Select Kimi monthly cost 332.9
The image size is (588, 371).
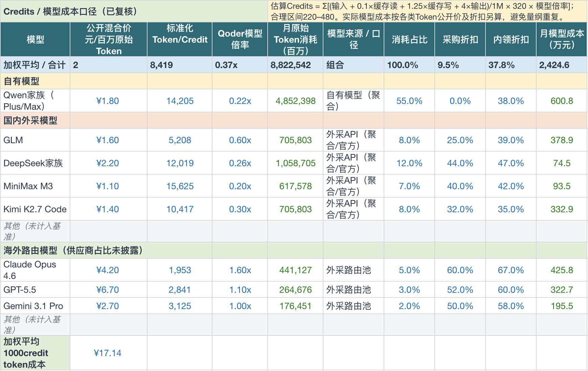(x=562, y=209)
